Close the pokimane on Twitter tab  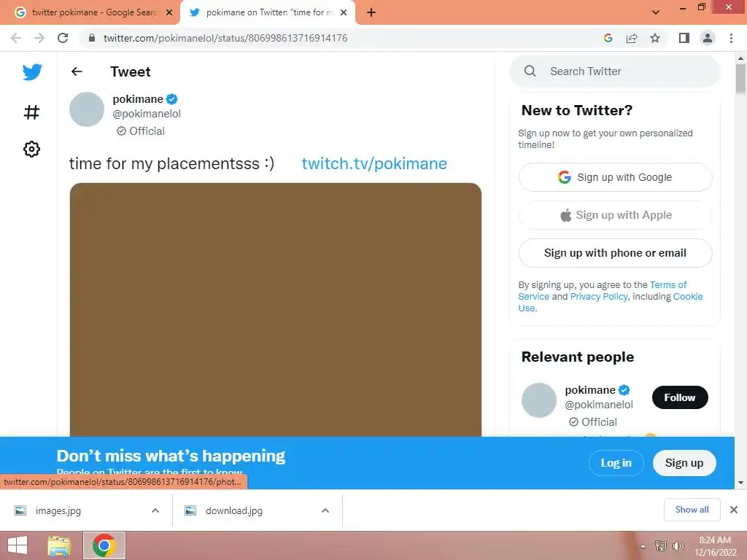[x=344, y=13]
